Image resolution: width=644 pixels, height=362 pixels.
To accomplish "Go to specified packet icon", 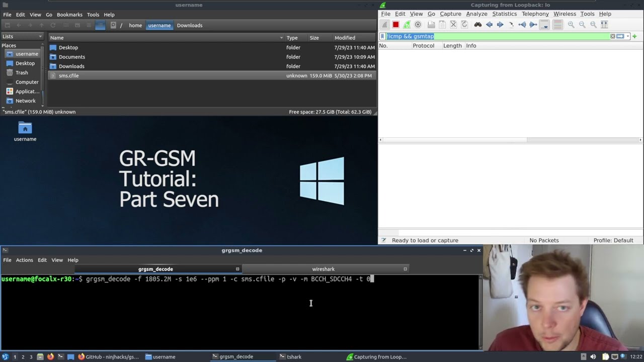I will tap(511, 25).
